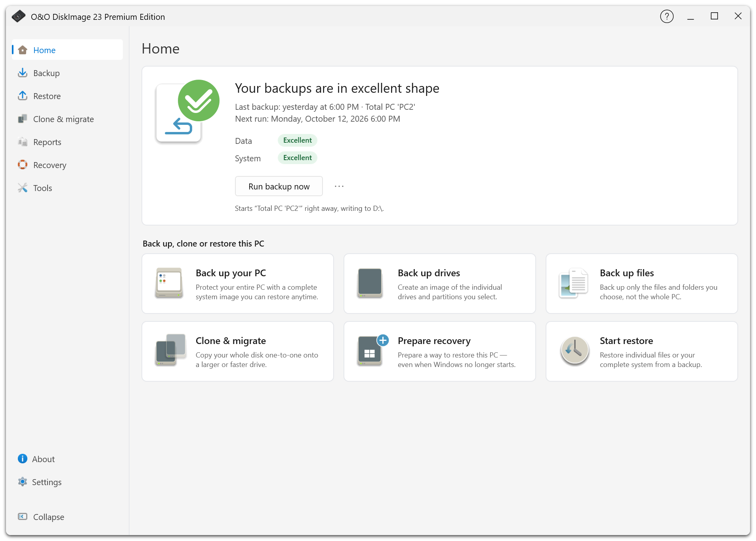The width and height of the screenshot is (756, 541).
Task: Open the Clone & migrate card
Action: 238,352
